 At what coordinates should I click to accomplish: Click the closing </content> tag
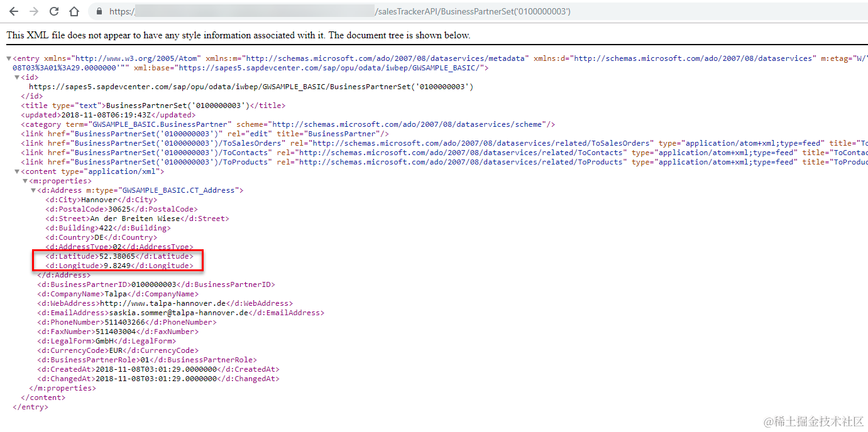[43, 397]
